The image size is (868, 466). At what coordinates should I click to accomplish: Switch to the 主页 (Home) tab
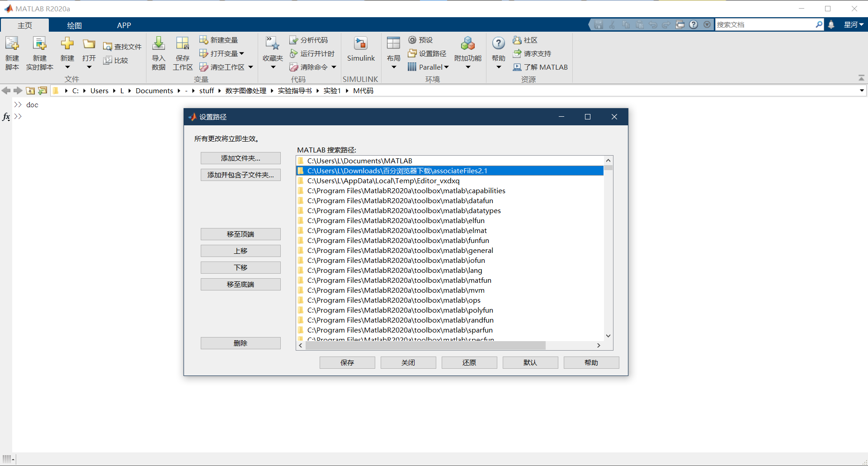(x=25, y=25)
